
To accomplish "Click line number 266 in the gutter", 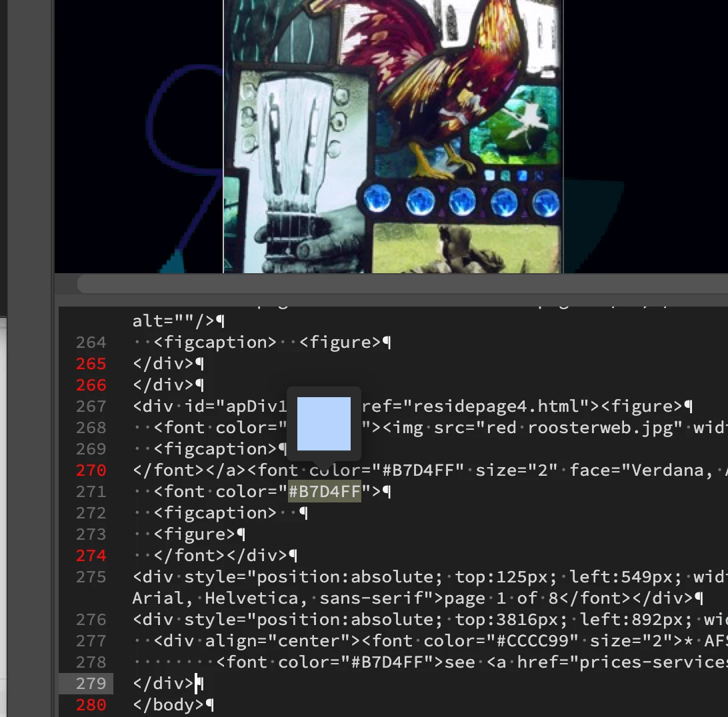I will 91,385.
